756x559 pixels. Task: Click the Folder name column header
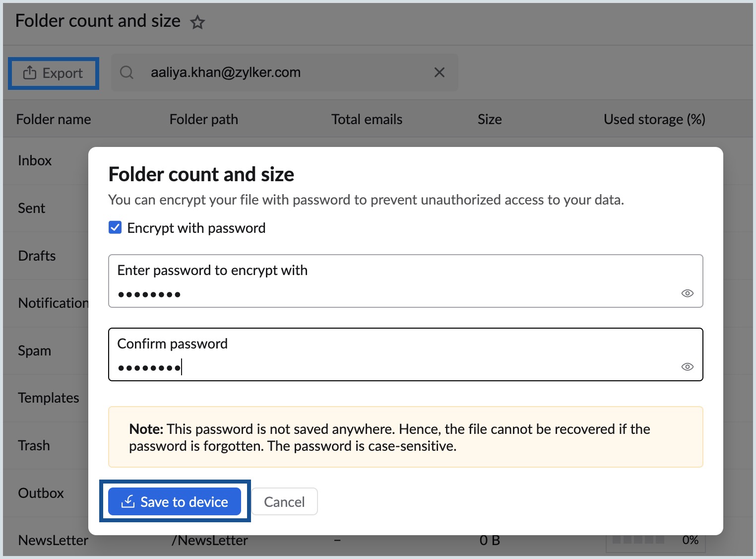point(54,120)
